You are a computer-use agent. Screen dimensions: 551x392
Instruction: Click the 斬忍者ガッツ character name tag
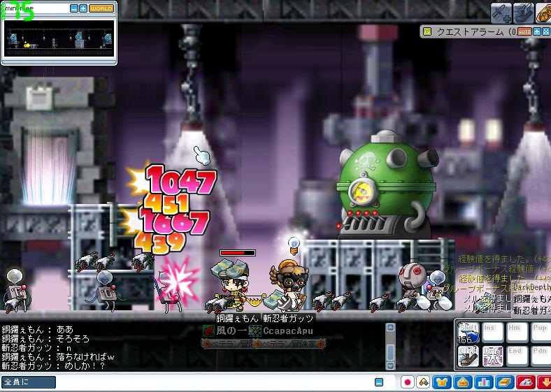coord(289,319)
